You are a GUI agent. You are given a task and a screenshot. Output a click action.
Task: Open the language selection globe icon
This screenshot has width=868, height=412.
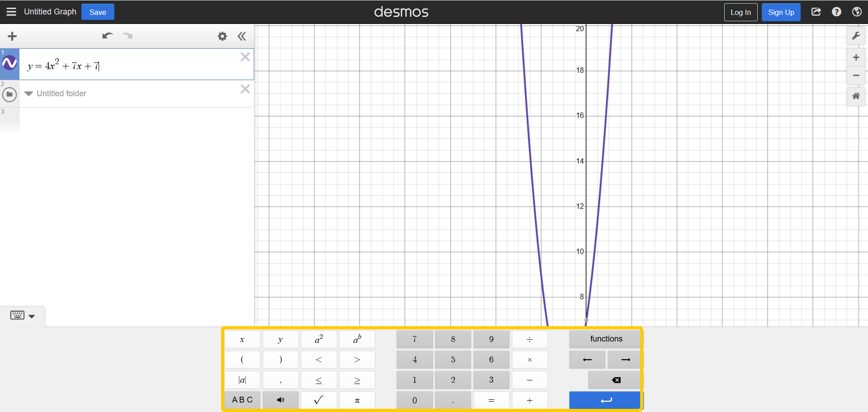(857, 12)
